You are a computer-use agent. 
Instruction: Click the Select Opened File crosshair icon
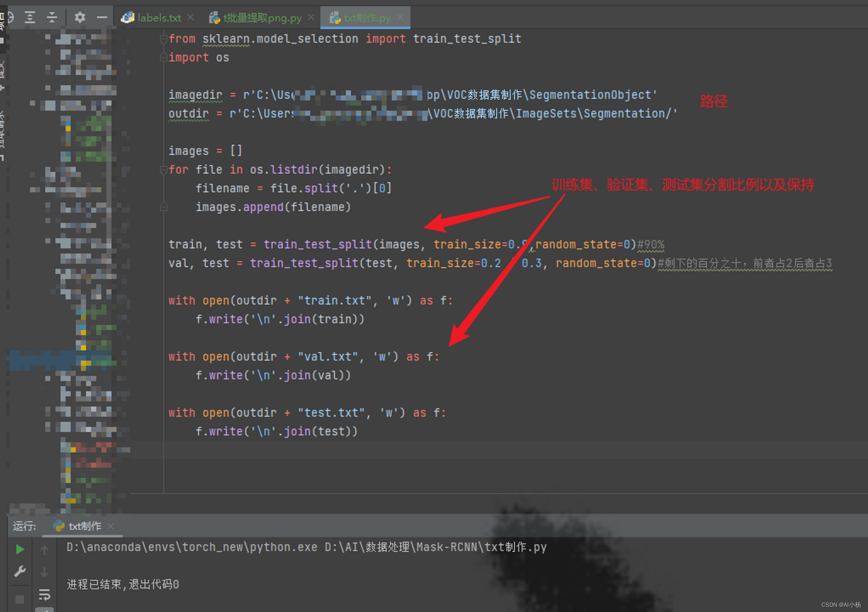point(10,17)
